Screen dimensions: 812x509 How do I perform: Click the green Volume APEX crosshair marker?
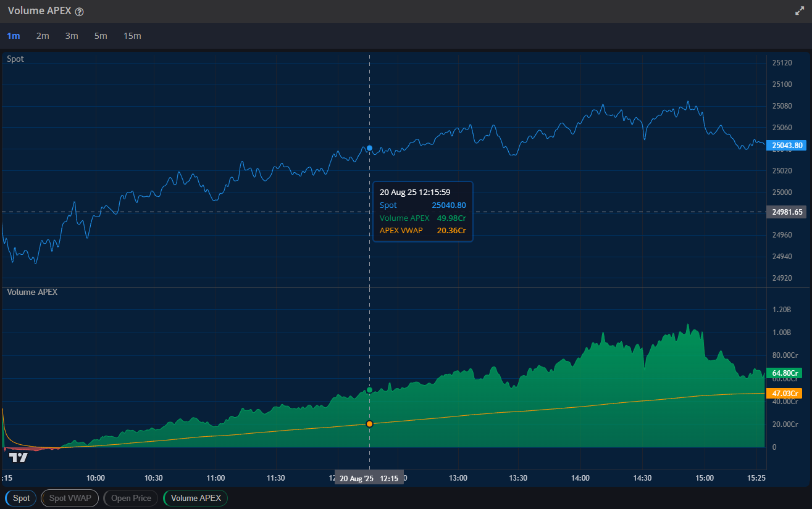click(x=369, y=390)
